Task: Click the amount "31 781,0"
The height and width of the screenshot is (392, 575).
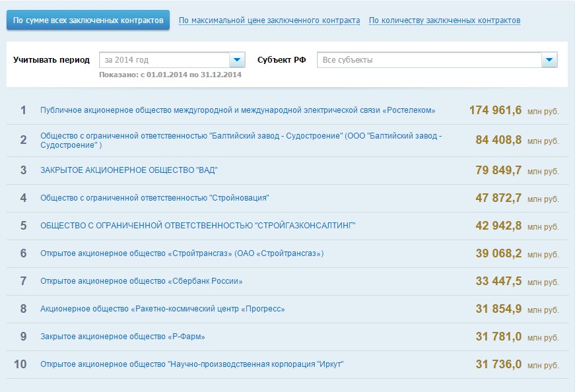Action: [x=498, y=337]
